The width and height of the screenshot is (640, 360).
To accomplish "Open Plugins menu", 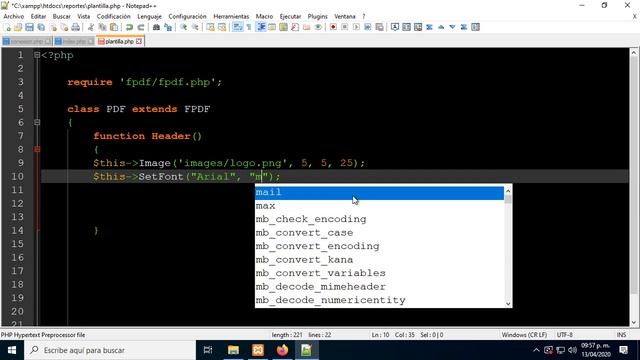I will pos(318,16).
